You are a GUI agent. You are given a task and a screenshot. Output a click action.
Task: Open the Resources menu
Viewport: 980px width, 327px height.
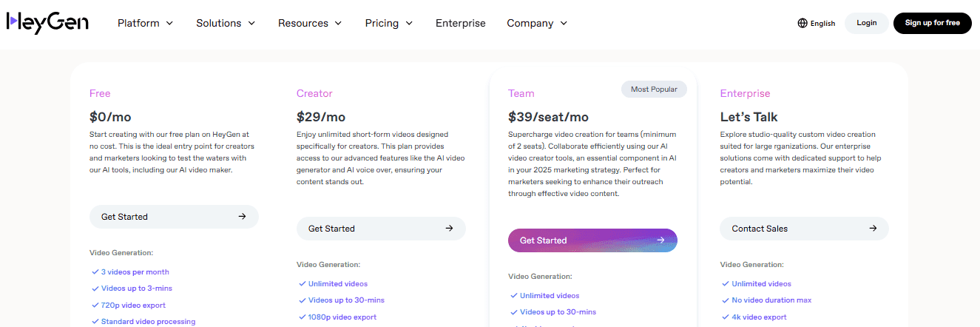310,23
